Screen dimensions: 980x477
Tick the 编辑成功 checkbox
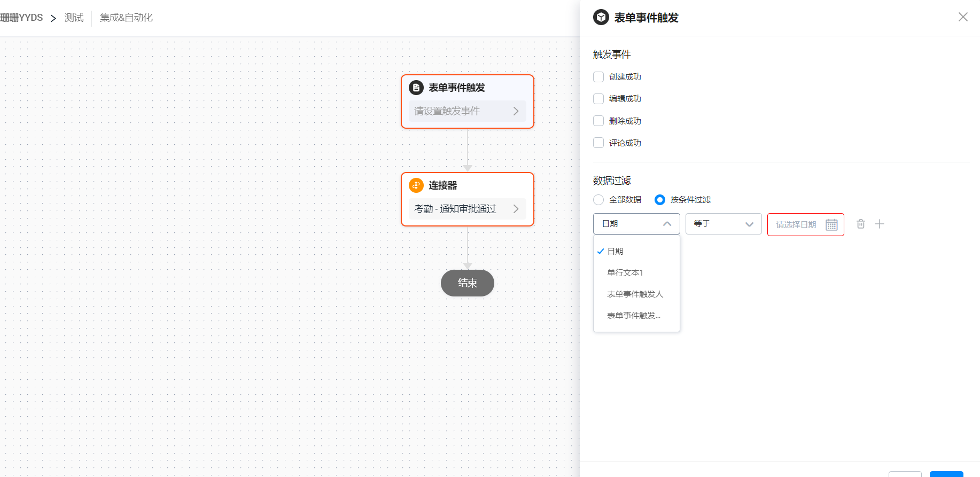point(598,99)
